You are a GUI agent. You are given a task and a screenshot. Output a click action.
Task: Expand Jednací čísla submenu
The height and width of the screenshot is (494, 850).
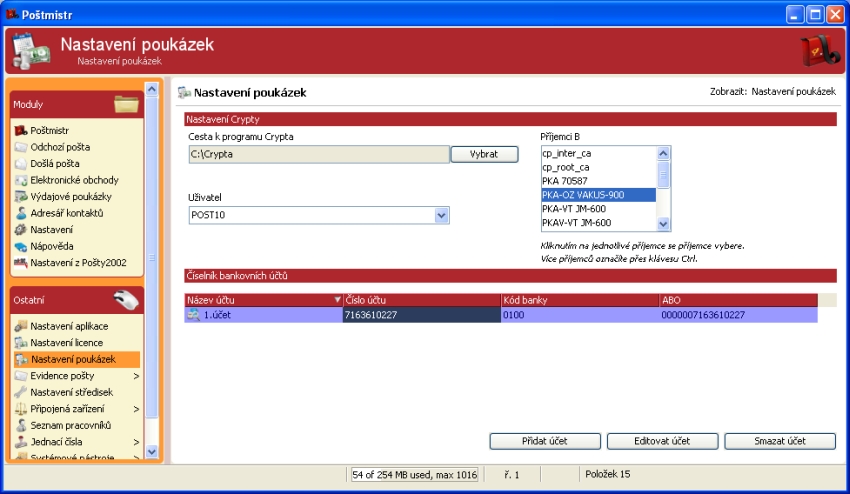(136, 442)
